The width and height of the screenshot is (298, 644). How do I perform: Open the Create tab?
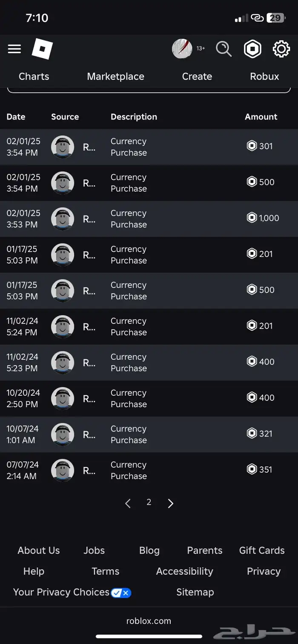point(197,77)
